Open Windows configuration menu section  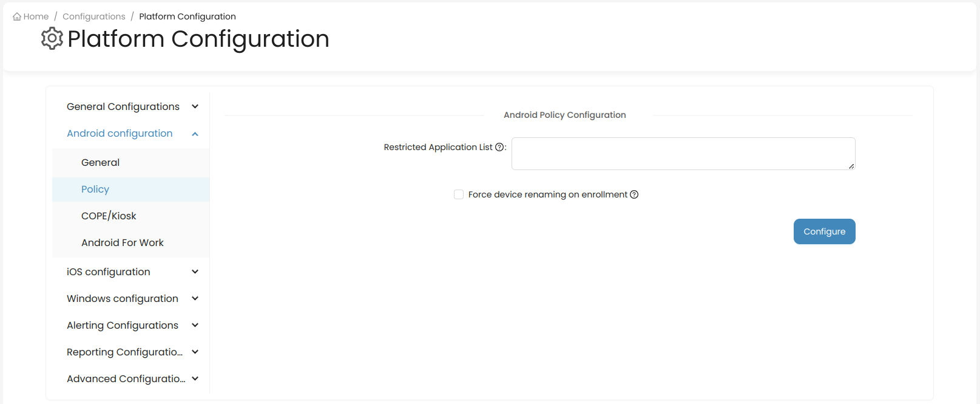click(x=131, y=298)
